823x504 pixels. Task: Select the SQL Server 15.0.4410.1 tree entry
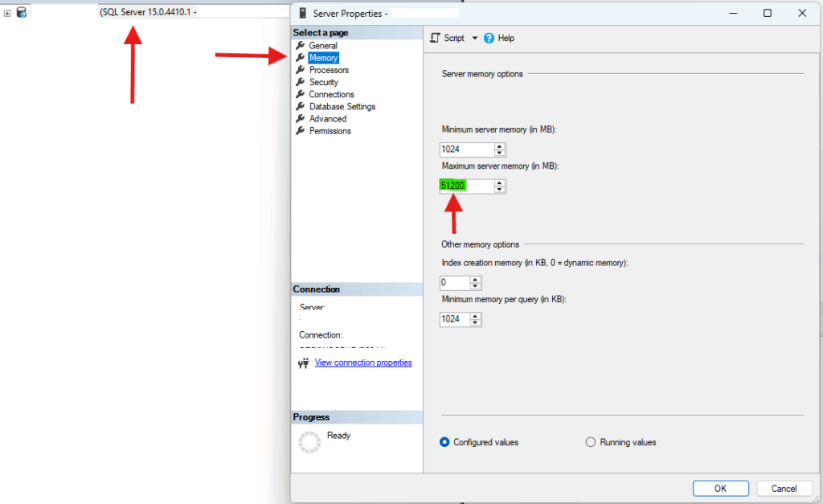tap(148, 11)
